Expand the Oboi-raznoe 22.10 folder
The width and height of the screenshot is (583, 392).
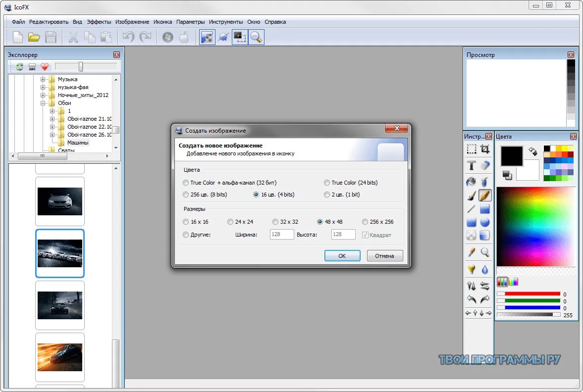(52, 127)
